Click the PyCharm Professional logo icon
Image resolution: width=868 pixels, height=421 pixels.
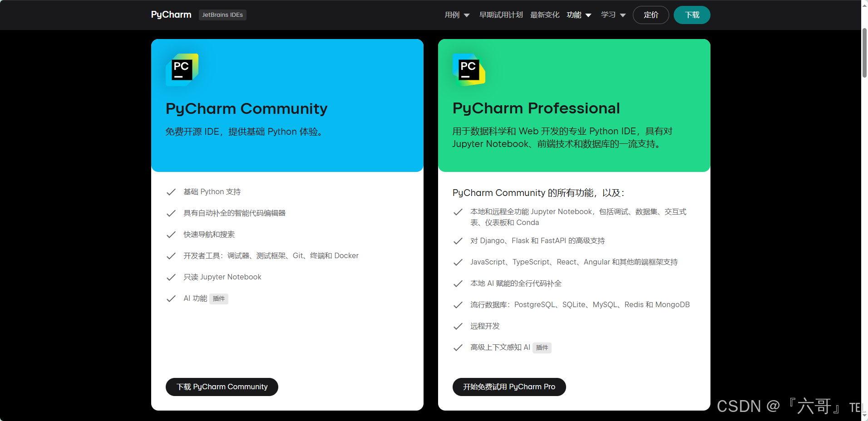(469, 70)
